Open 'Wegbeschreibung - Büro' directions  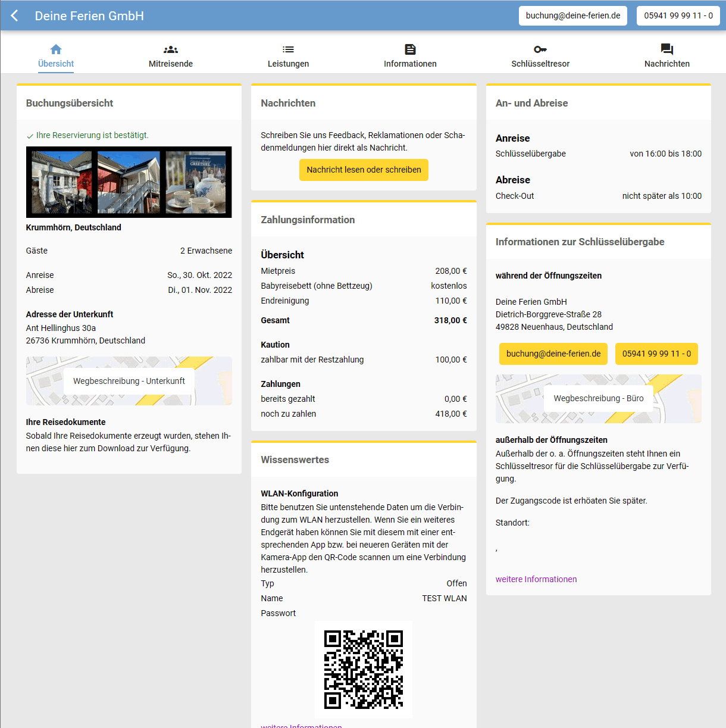(598, 398)
